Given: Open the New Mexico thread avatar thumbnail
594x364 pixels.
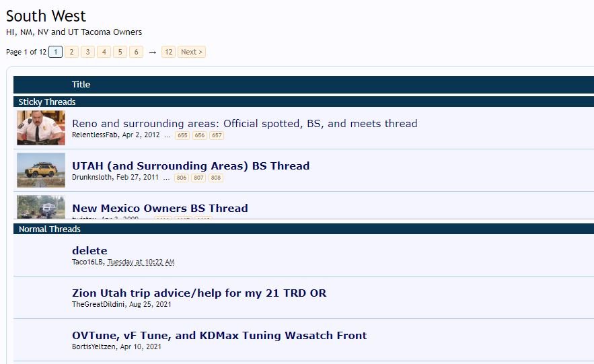Looking at the screenshot, I should pos(41,207).
